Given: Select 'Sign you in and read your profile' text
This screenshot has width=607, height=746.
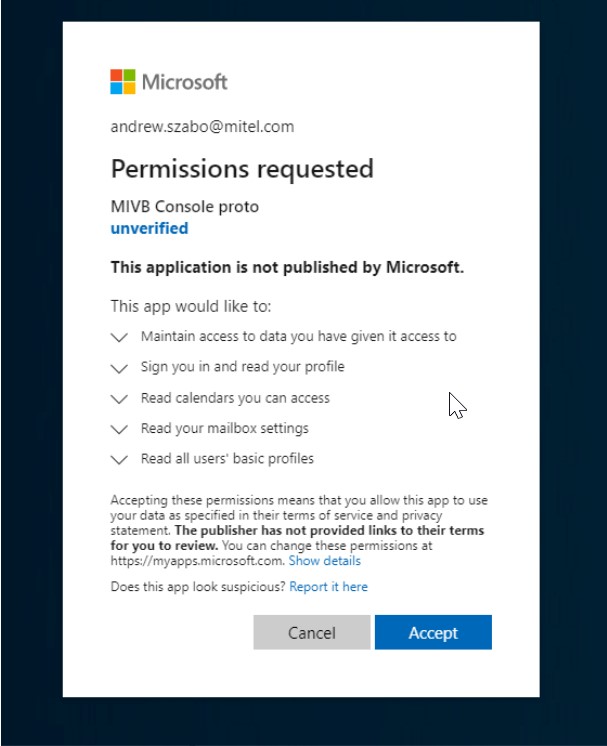Looking at the screenshot, I should click(x=243, y=367).
